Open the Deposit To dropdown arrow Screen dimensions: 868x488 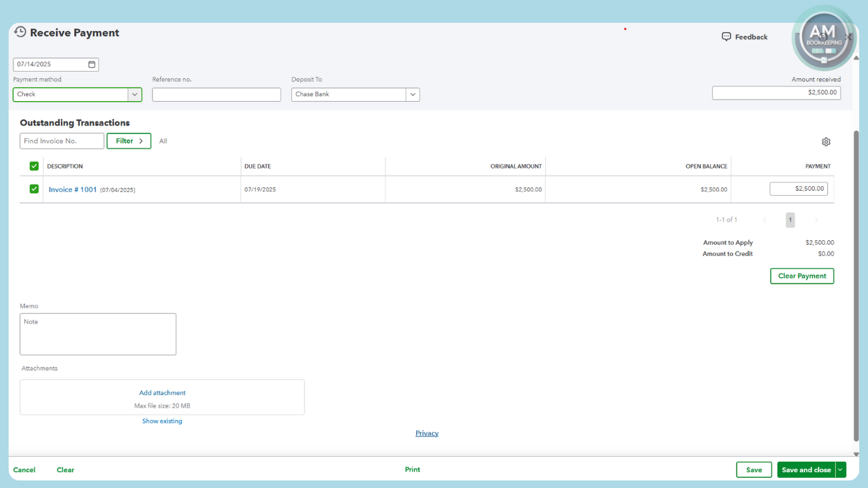click(412, 94)
